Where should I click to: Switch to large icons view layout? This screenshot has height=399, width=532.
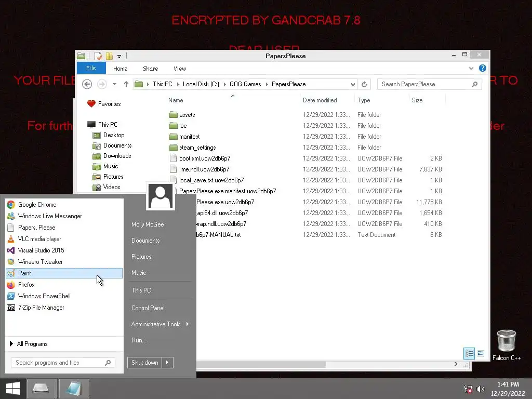tap(481, 353)
